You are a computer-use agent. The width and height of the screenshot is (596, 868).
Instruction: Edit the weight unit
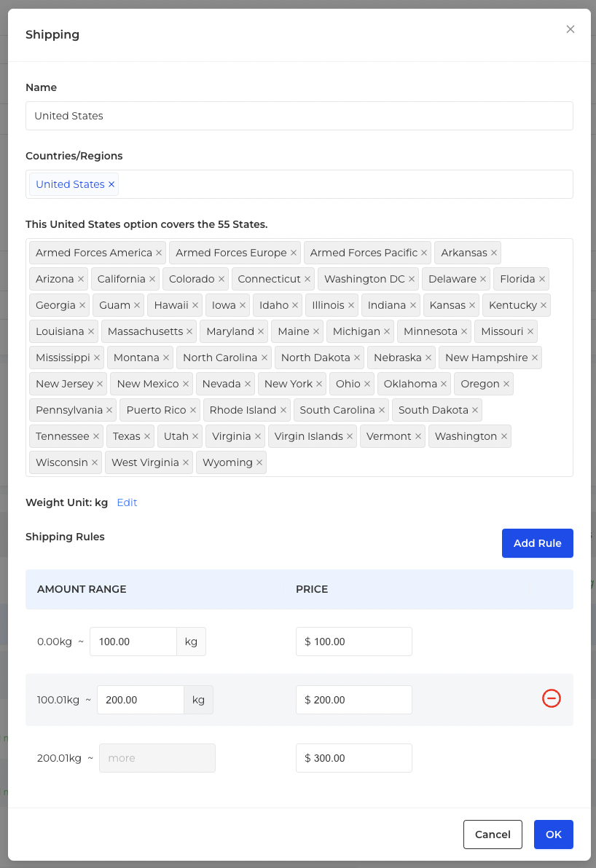(127, 502)
